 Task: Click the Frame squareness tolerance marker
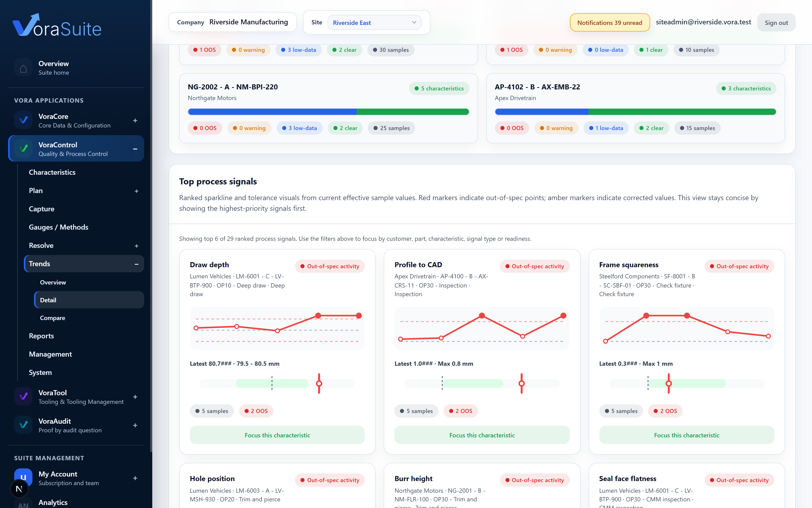tap(669, 383)
